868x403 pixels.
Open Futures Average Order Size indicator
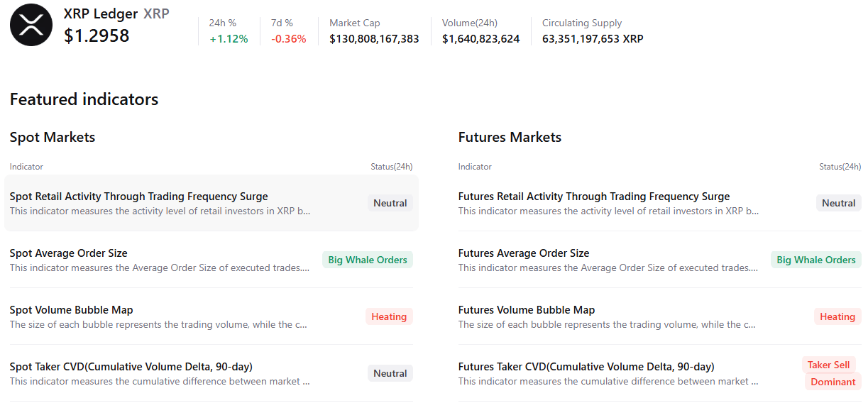[660, 260]
